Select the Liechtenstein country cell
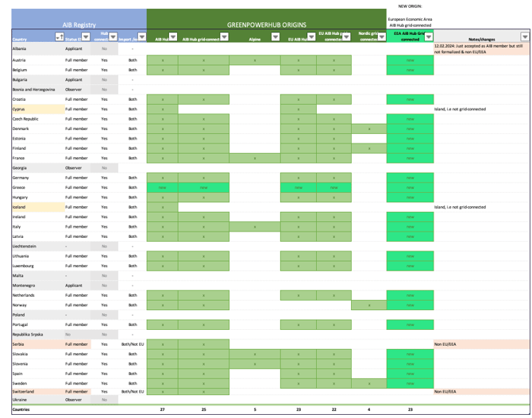 [x=38, y=247]
